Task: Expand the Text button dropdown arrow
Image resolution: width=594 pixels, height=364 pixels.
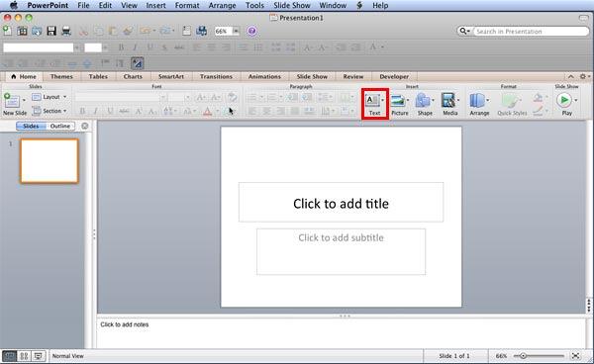Action: [382, 100]
